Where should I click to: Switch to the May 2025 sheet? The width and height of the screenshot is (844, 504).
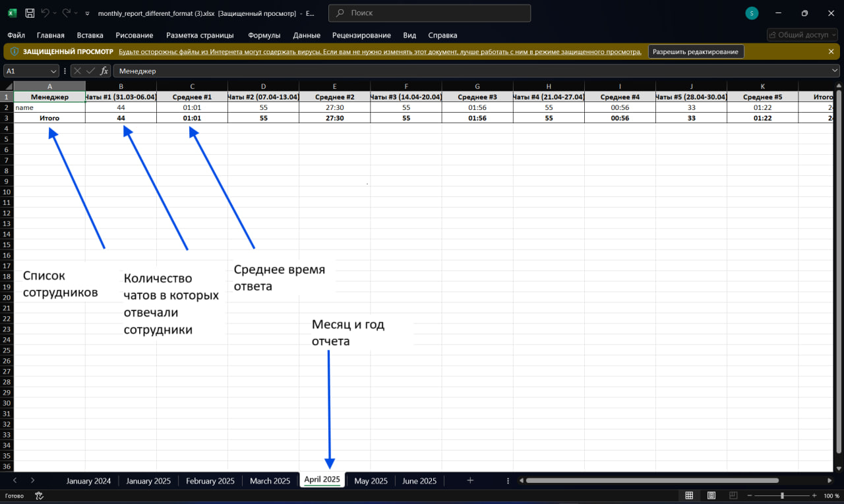pyautogui.click(x=371, y=481)
